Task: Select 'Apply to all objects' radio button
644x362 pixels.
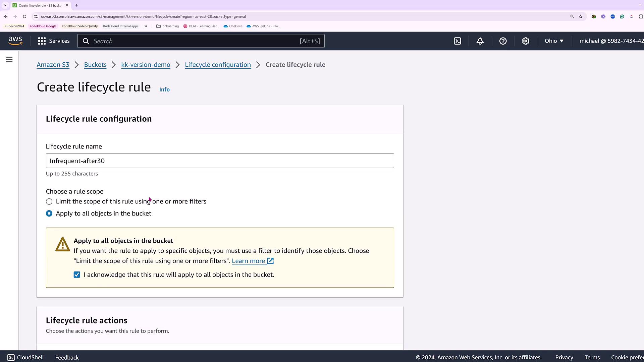Action: pos(49,214)
